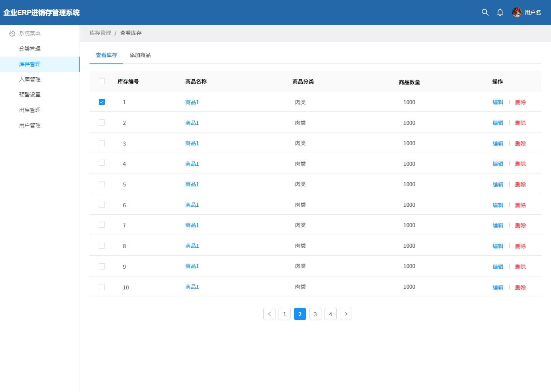The image size is (551, 392).
Task: Click 删除 for row 7
Action: coord(520,225)
